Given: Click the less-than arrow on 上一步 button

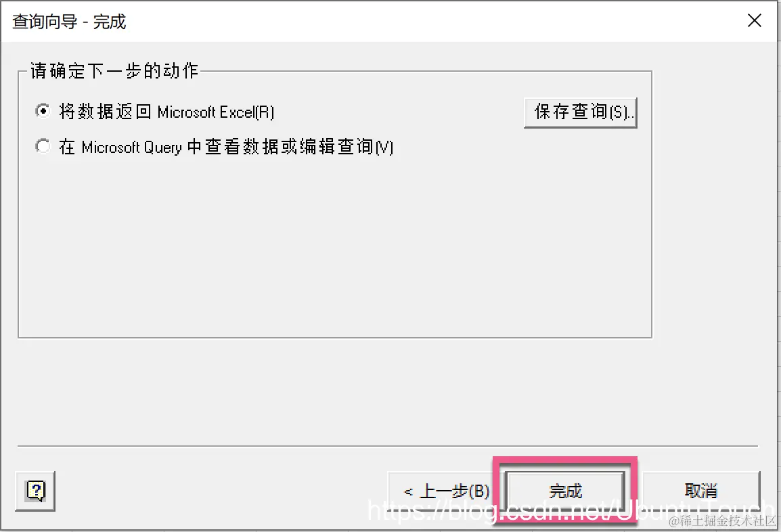Looking at the screenshot, I should [408, 492].
